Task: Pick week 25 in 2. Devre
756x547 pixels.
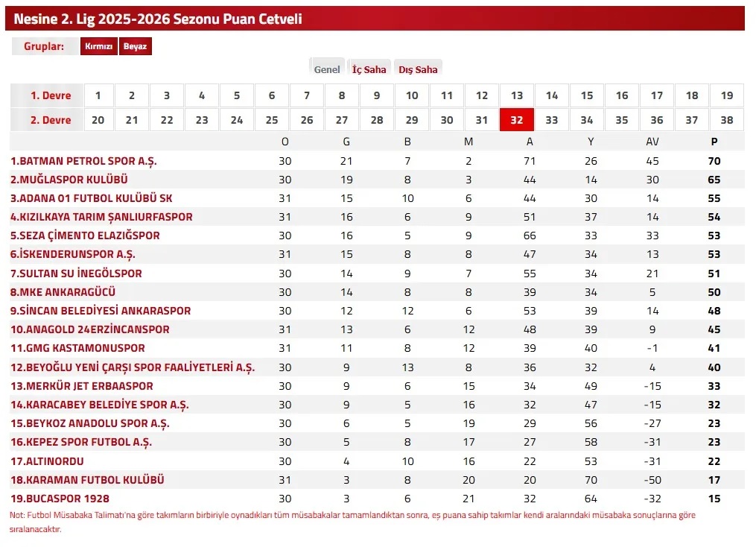Action: (x=272, y=120)
